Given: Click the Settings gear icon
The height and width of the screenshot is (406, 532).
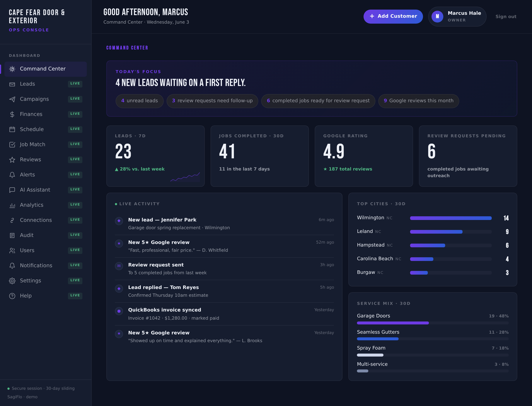Looking at the screenshot, I should [x=12, y=281].
